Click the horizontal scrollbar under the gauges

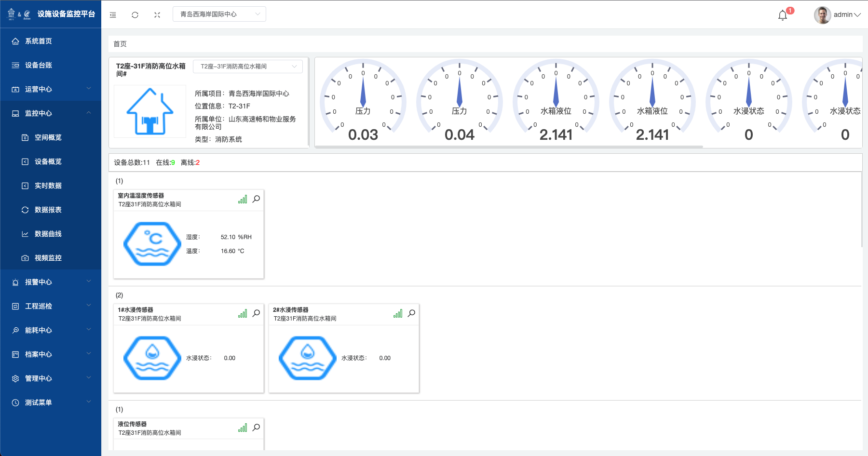tap(509, 147)
